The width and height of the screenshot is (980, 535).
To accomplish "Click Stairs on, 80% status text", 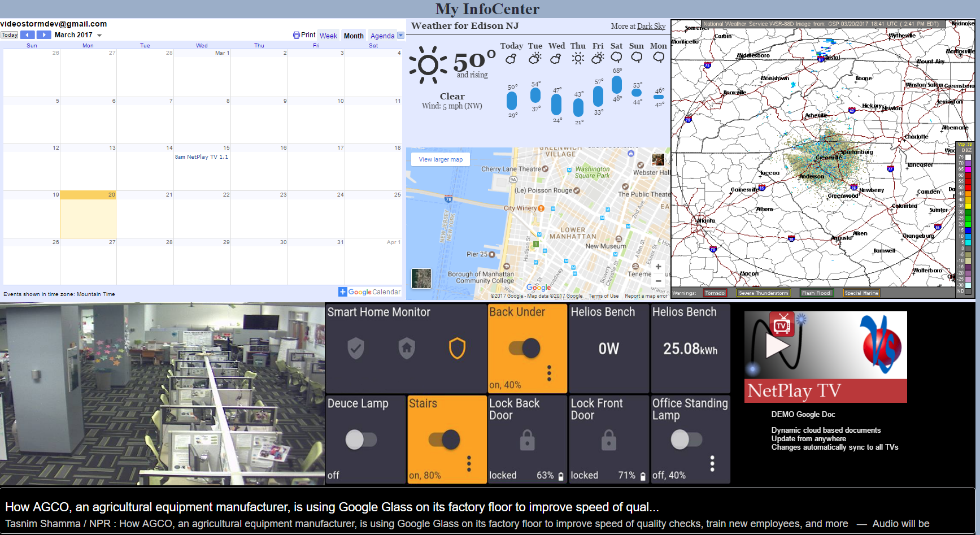I will (425, 476).
